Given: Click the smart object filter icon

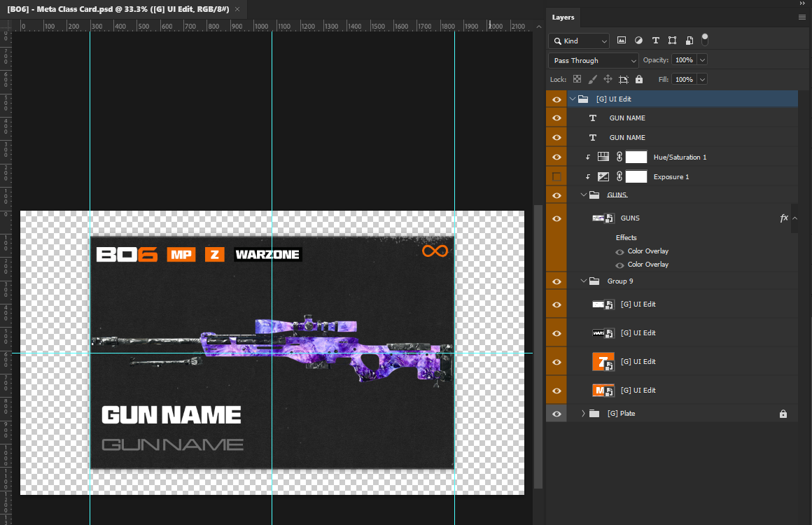Looking at the screenshot, I should tap(689, 41).
